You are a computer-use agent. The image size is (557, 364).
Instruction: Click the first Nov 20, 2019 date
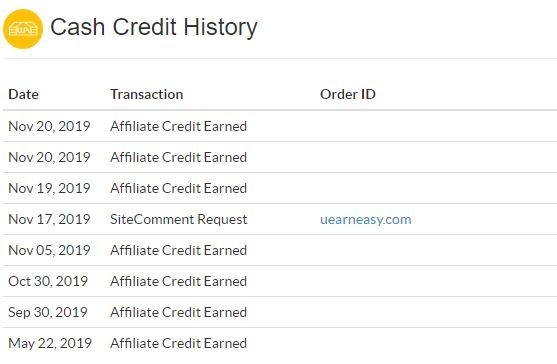click(x=49, y=126)
